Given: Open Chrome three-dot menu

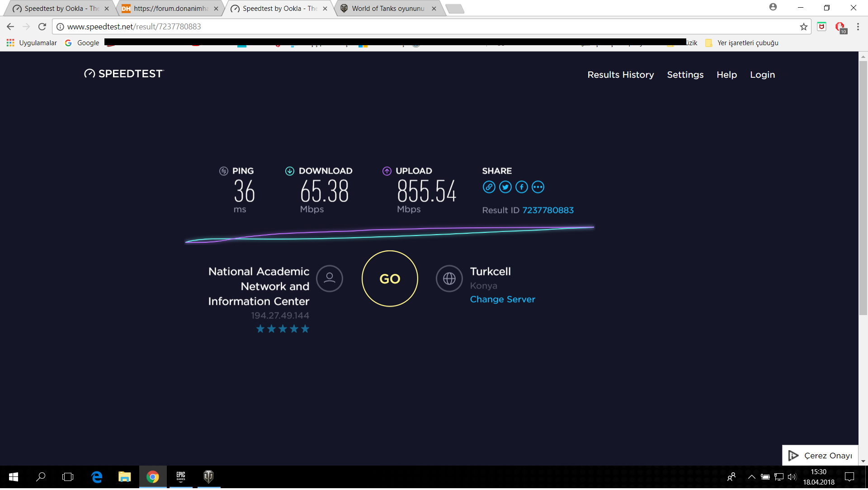Looking at the screenshot, I should [x=858, y=27].
